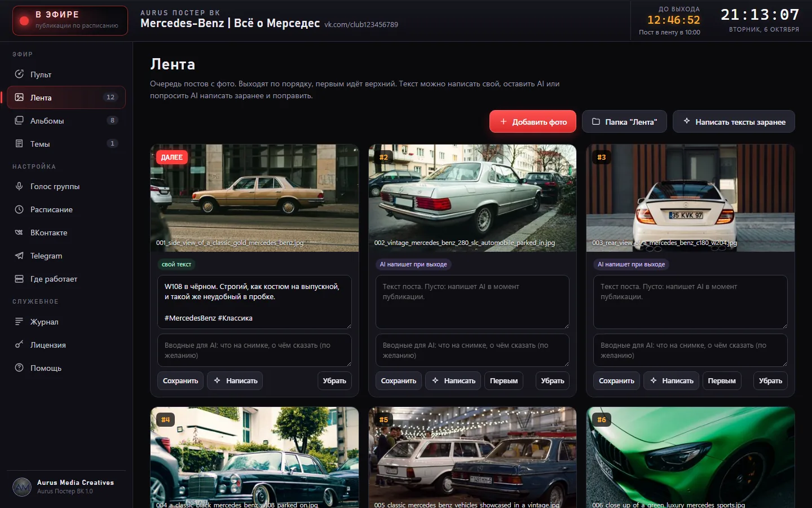Select the Голос группы microphone icon
The image size is (812, 508).
pos(19,186)
